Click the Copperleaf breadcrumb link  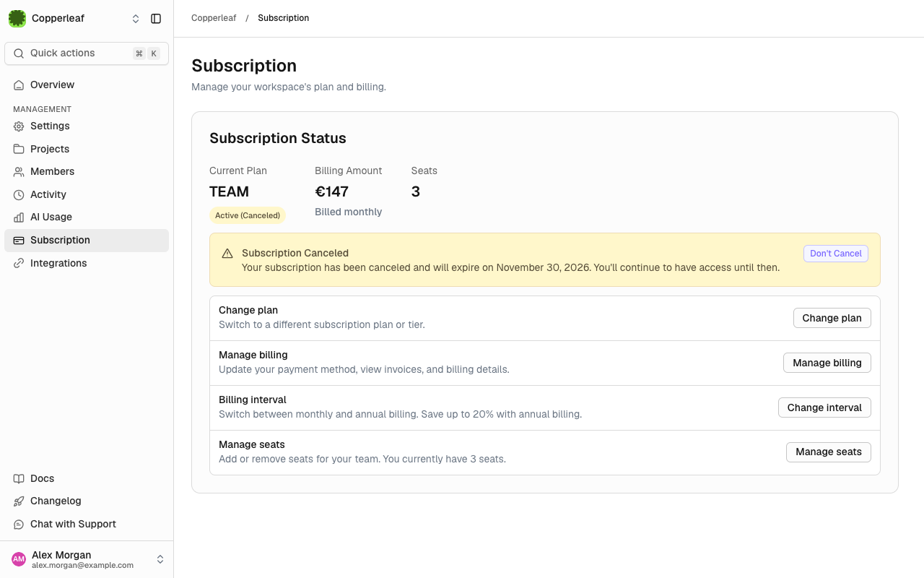(214, 18)
